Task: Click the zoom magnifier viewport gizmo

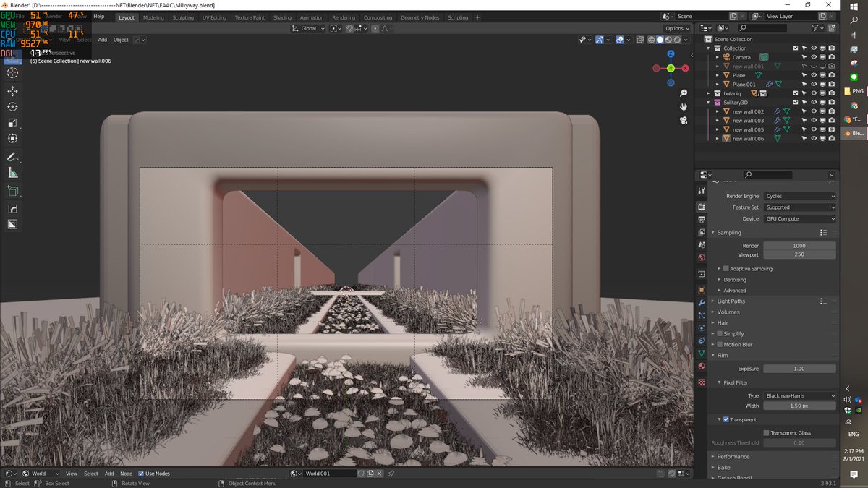Action: 684,93
